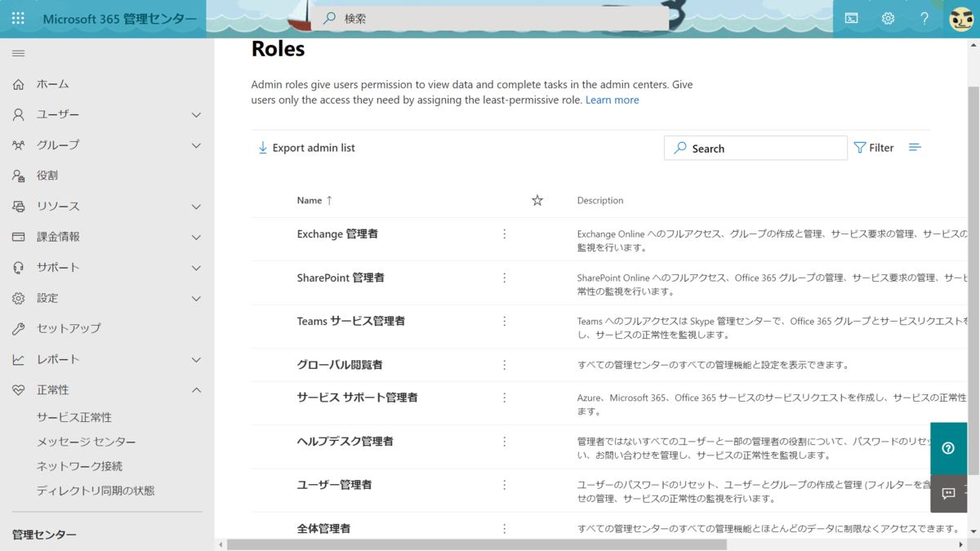Click the Settings (設定) gear icon in sidebar
The height and width of the screenshot is (551, 980).
coord(18,298)
